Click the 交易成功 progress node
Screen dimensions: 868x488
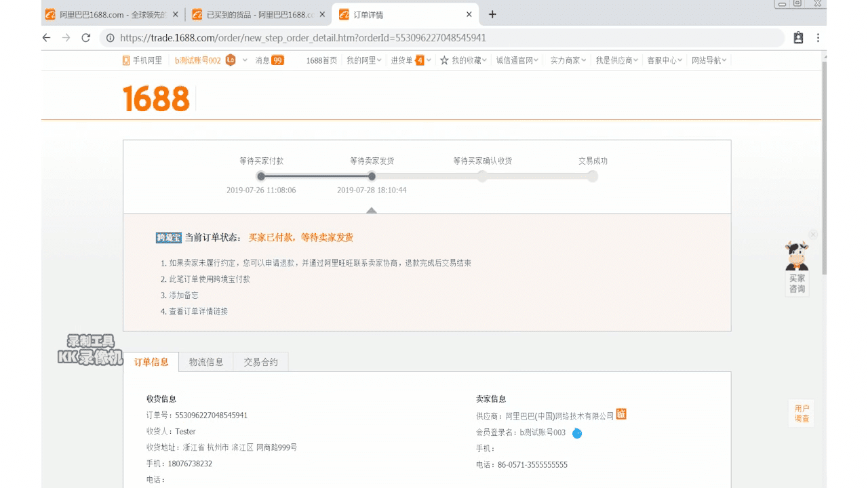pyautogui.click(x=593, y=176)
